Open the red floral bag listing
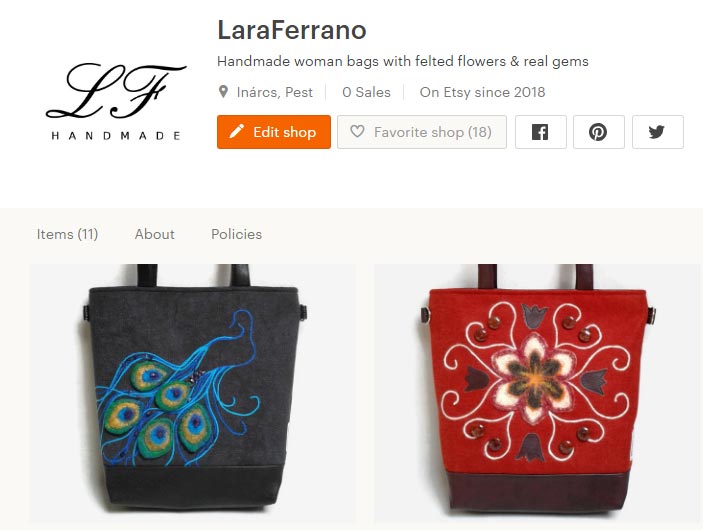Image resolution: width=703 pixels, height=530 pixels. pyautogui.click(x=538, y=392)
